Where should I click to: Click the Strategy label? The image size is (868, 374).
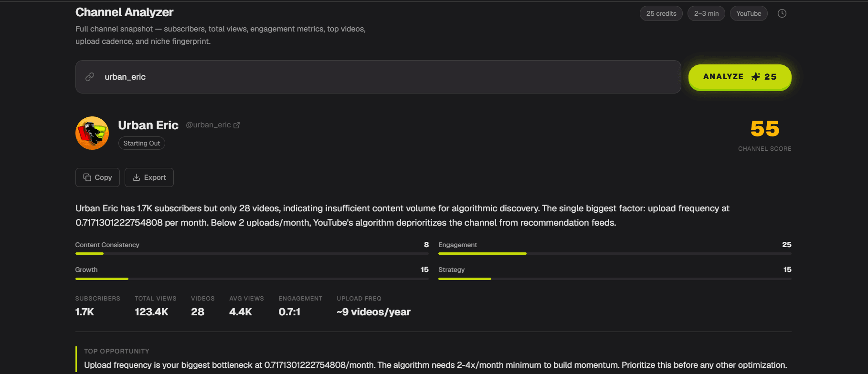click(451, 270)
